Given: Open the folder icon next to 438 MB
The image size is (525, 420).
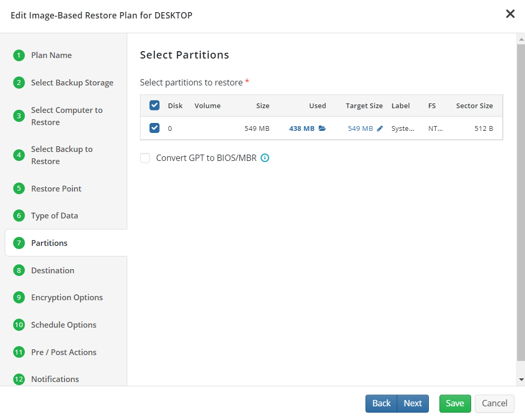Looking at the screenshot, I should [322, 128].
